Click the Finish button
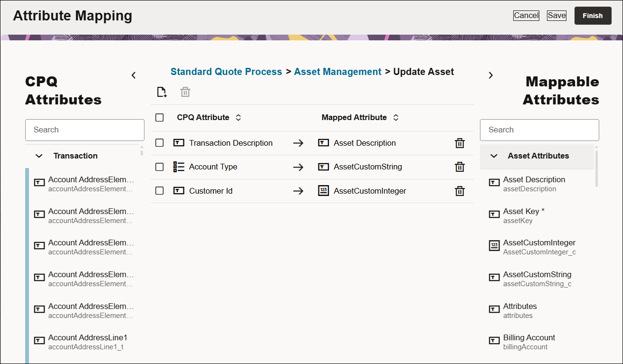623x364 pixels. (593, 15)
